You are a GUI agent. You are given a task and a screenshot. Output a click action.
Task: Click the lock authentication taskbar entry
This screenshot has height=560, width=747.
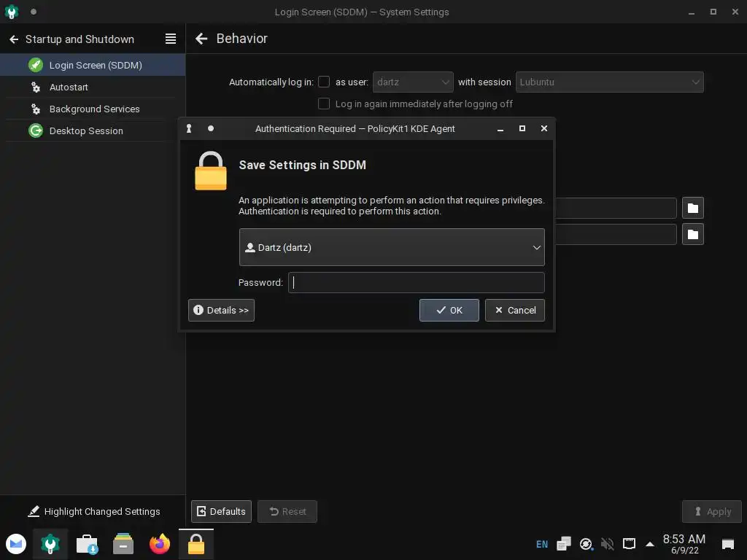click(x=196, y=544)
